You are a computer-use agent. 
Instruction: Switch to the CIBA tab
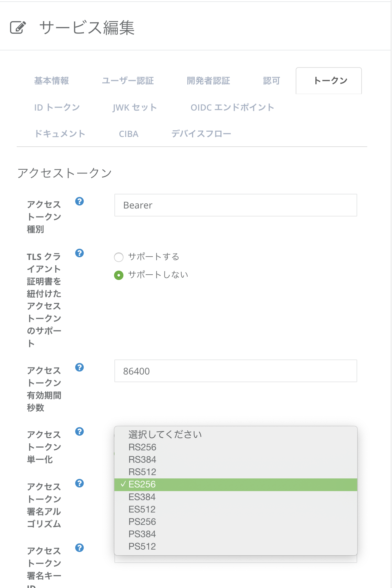[x=128, y=134]
